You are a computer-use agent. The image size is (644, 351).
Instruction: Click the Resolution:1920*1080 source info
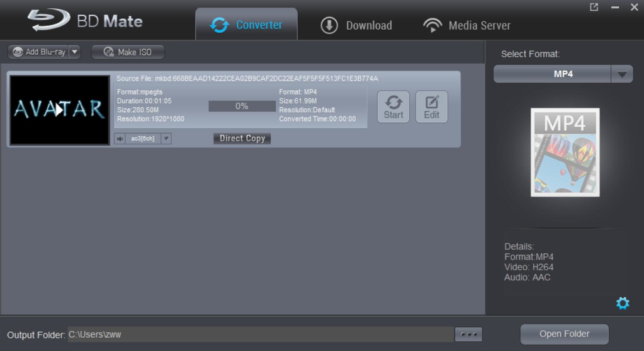coord(150,119)
